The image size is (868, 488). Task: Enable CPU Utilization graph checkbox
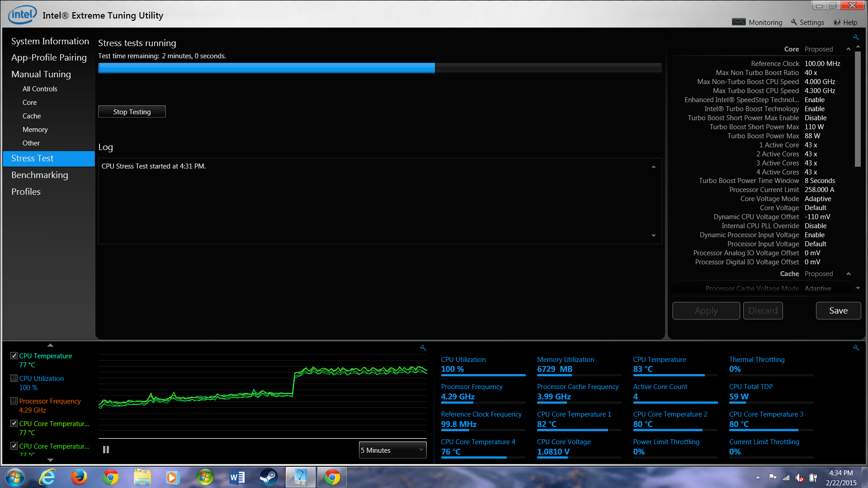[x=14, y=378]
